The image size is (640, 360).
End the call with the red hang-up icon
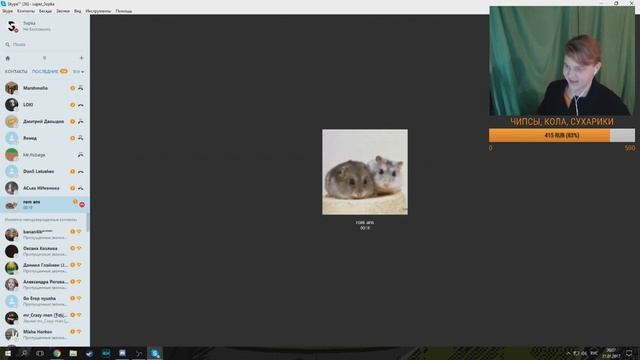(x=82, y=204)
